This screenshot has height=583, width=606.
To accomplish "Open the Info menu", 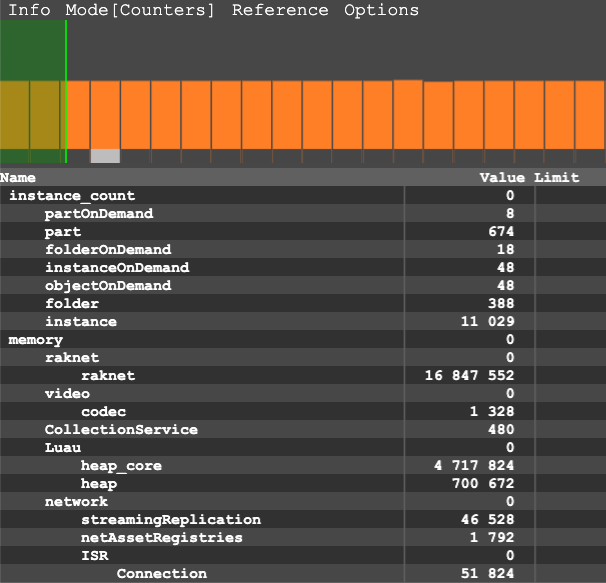I will [29, 10].
